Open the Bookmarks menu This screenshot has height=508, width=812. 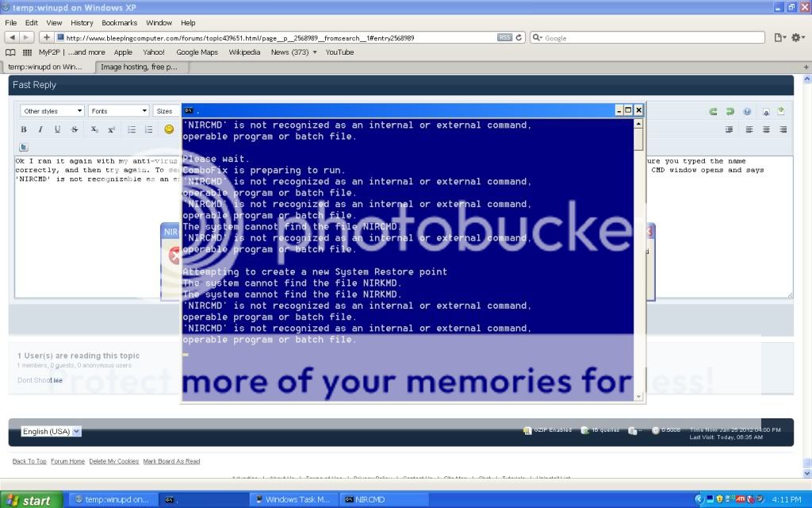[119, 23]
